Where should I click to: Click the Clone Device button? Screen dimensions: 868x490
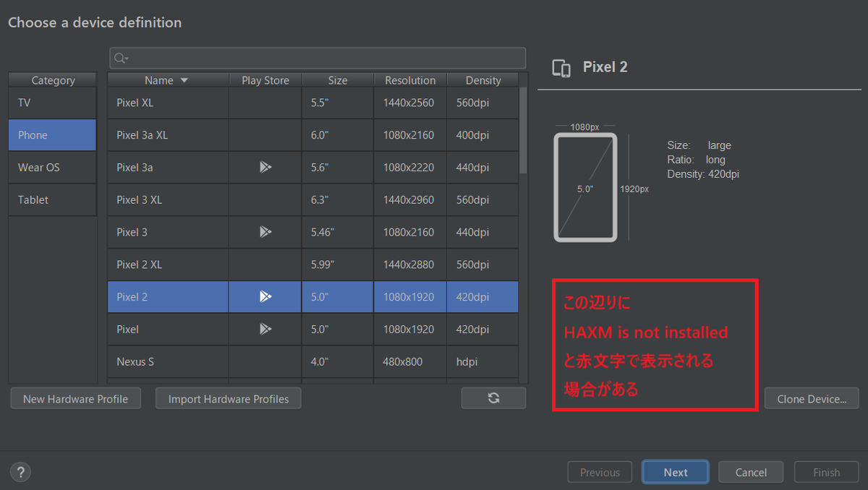[x=812, y=398]
